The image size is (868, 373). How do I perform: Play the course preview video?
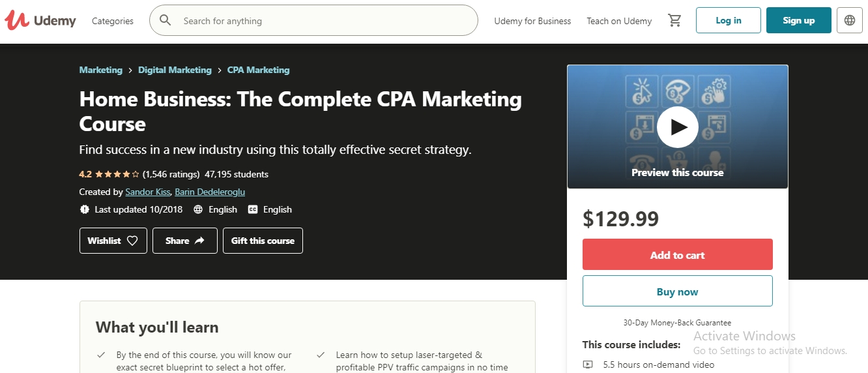[677, 127]
